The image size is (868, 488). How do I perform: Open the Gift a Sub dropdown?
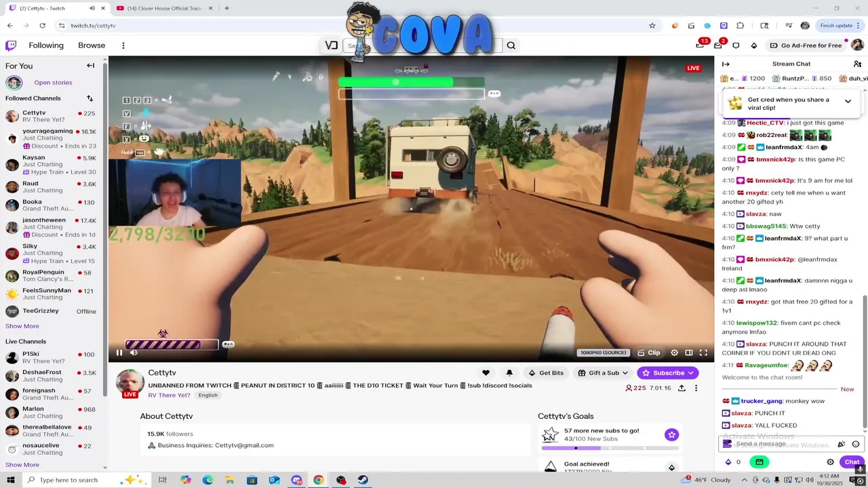(x=603, y=373)
